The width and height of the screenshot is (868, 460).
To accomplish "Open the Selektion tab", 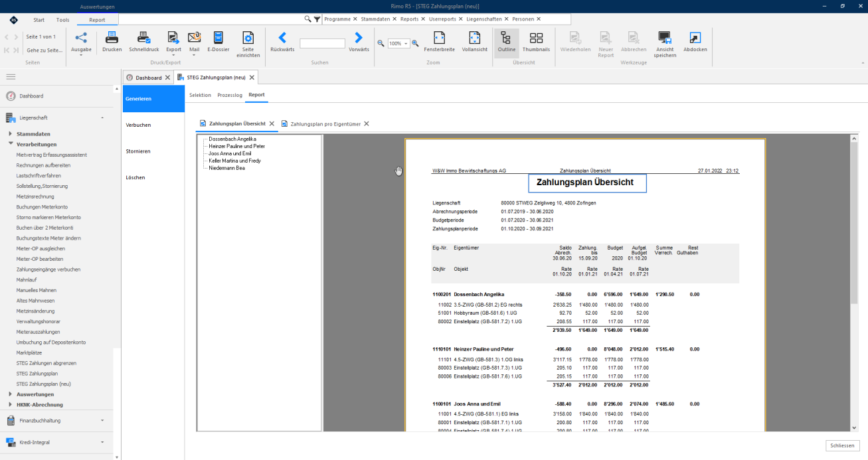I will [x=200, y=95].
